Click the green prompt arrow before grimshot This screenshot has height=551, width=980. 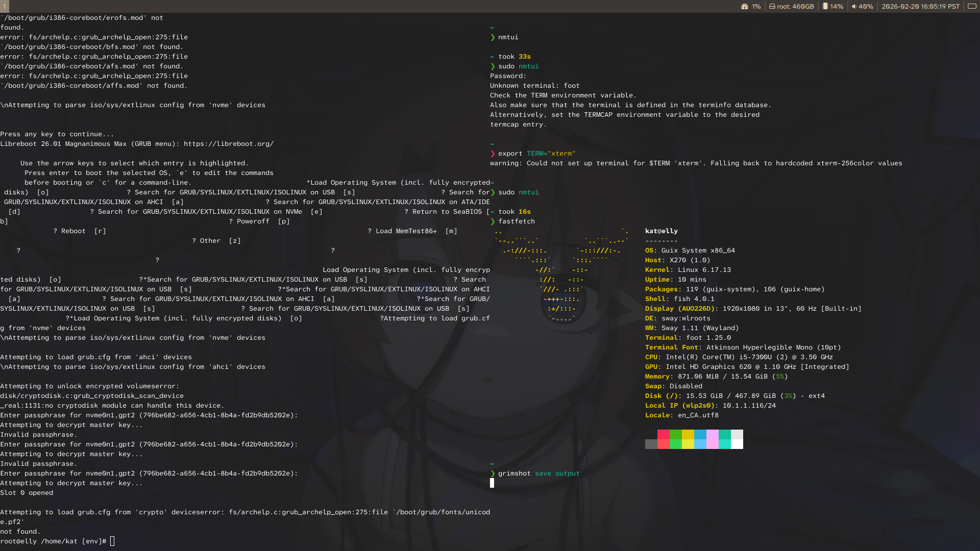[493, 473]
